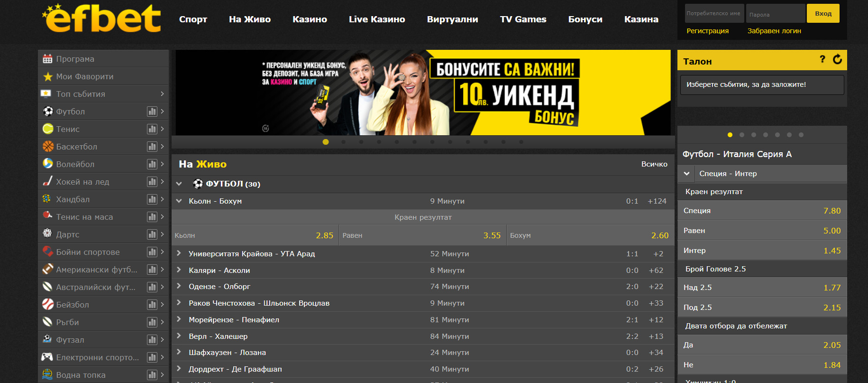Collapse Специя - Интер dropdown chevron

point(686,174)
